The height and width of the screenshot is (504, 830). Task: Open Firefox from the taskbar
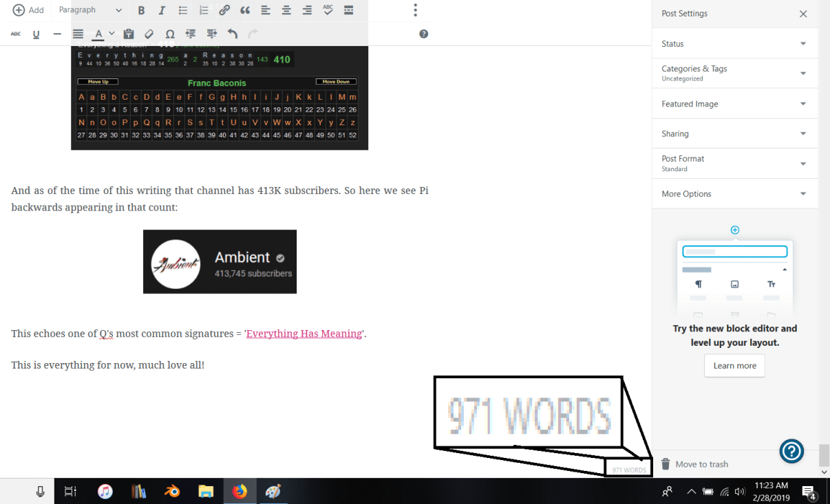pyautogui.click(x=240, y=491)
